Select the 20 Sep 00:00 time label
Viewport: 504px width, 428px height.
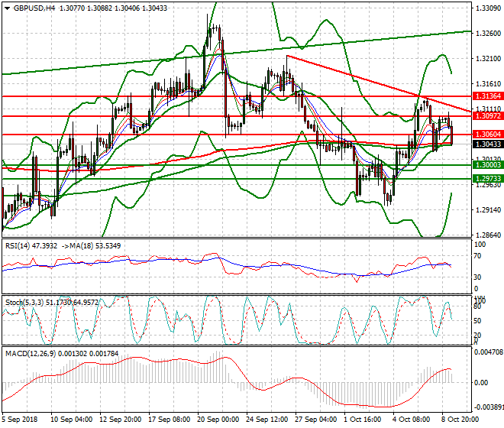click(218, 420)
